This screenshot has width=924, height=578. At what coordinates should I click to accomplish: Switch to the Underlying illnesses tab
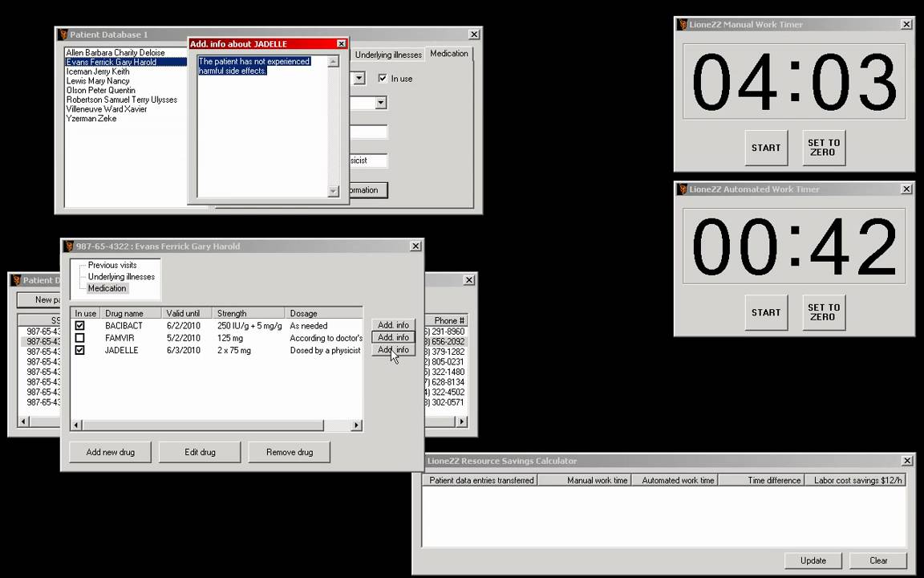coord(388,55)
